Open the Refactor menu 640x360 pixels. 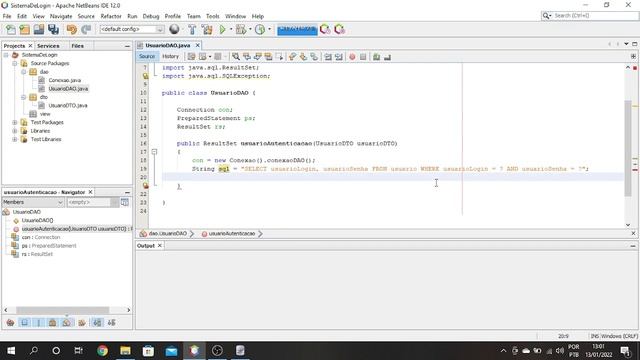pos(111,16)
